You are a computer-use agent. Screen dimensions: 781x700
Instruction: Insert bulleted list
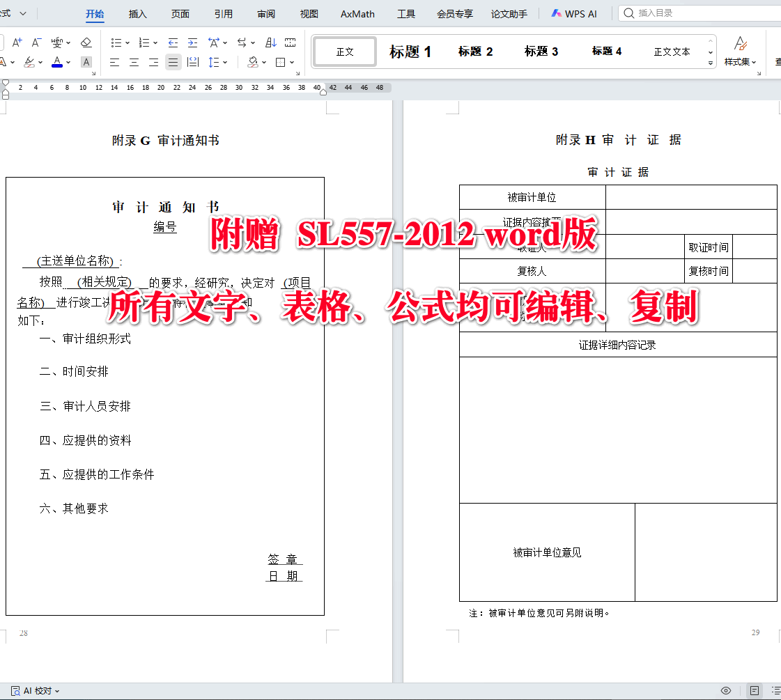pyautogui.click(x=116, y=42)
